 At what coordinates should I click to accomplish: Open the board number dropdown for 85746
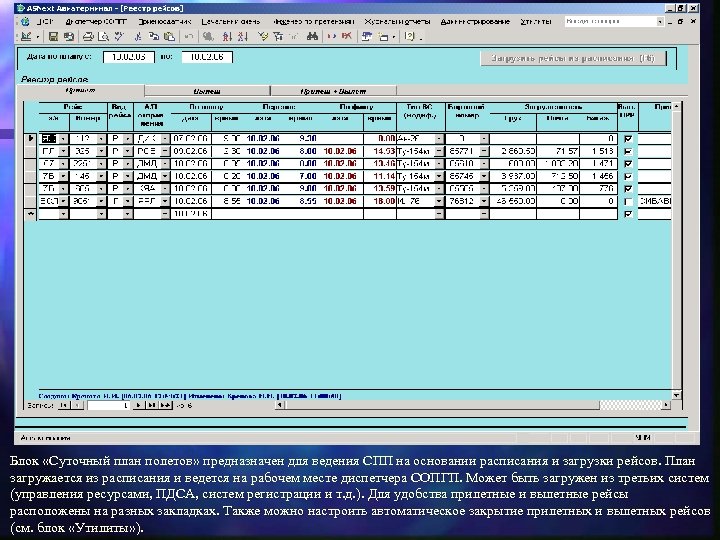click(x=484, y=176)
